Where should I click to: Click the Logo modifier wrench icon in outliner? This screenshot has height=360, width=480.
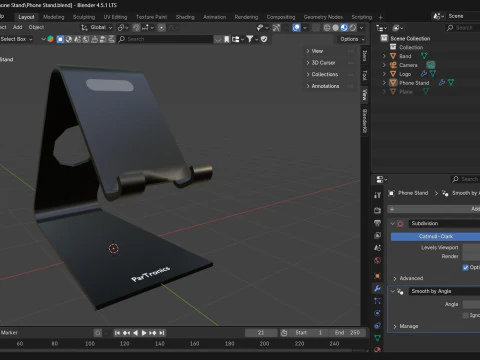424,74
